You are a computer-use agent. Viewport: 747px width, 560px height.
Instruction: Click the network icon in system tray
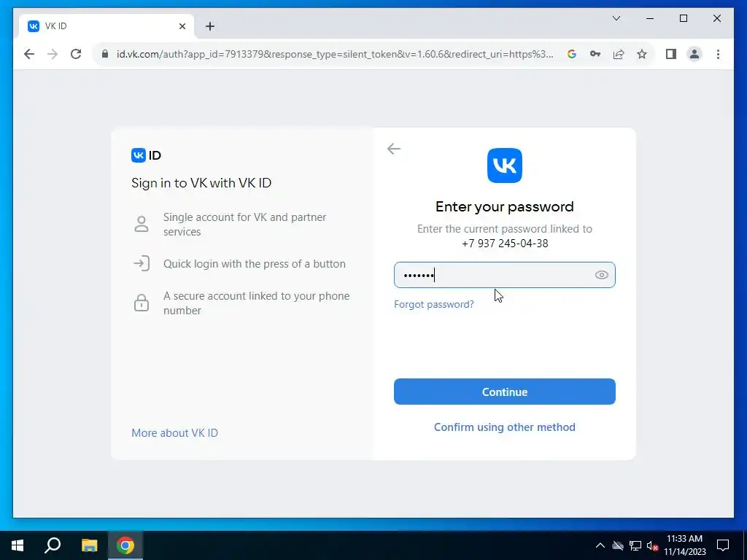(635, 545)
